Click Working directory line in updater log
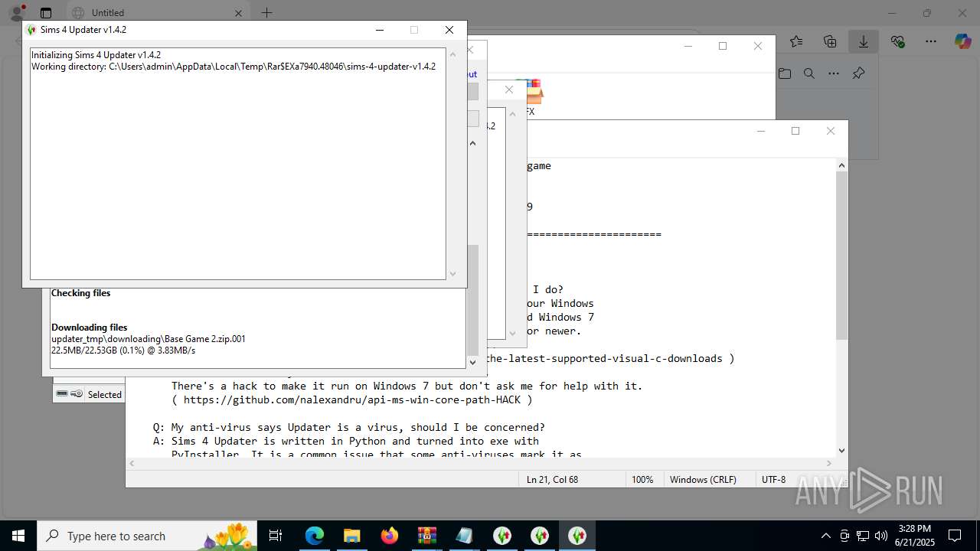Viewport: 980px width, 551px height. (x=234, y=67)
